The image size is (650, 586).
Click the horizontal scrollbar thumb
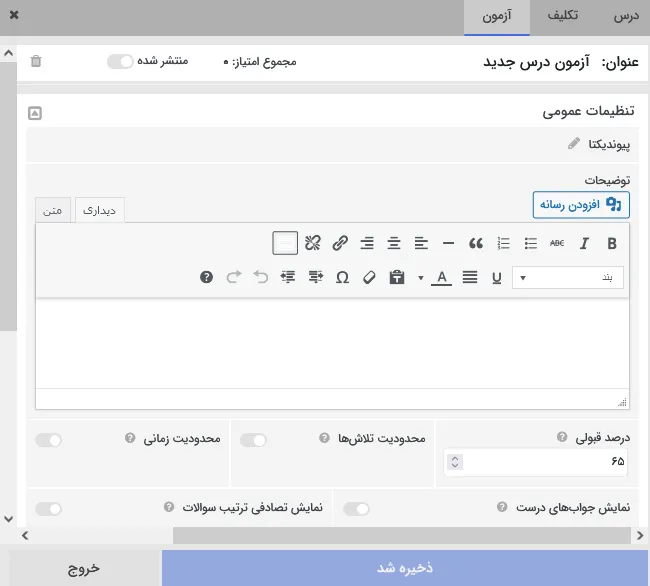[x=402, y=535]
